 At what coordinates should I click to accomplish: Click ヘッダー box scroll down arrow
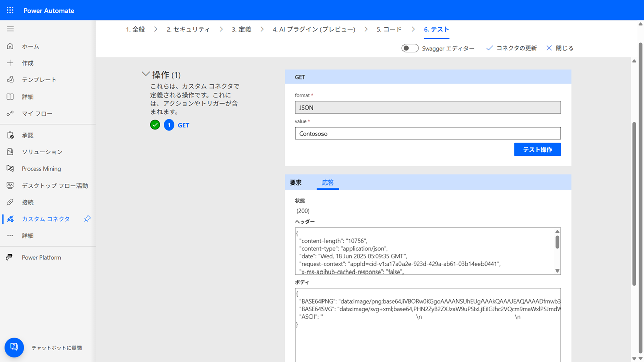(x=557, y=270)
